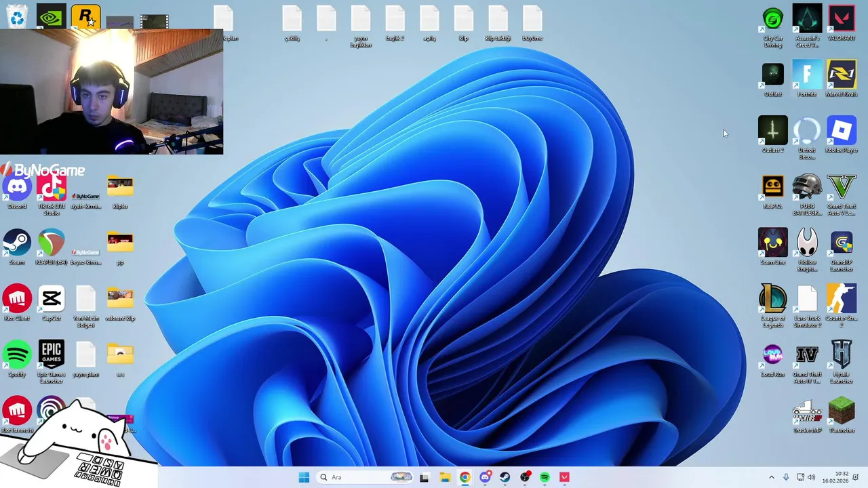Switch to Discord on the taskbar
868x488 pixels.
485,477
